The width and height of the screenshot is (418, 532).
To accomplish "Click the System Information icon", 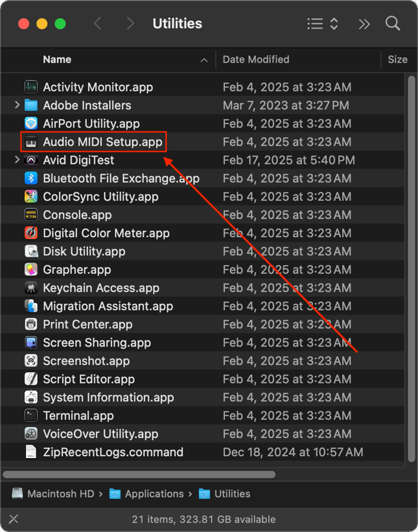I will tap(31, 398).
